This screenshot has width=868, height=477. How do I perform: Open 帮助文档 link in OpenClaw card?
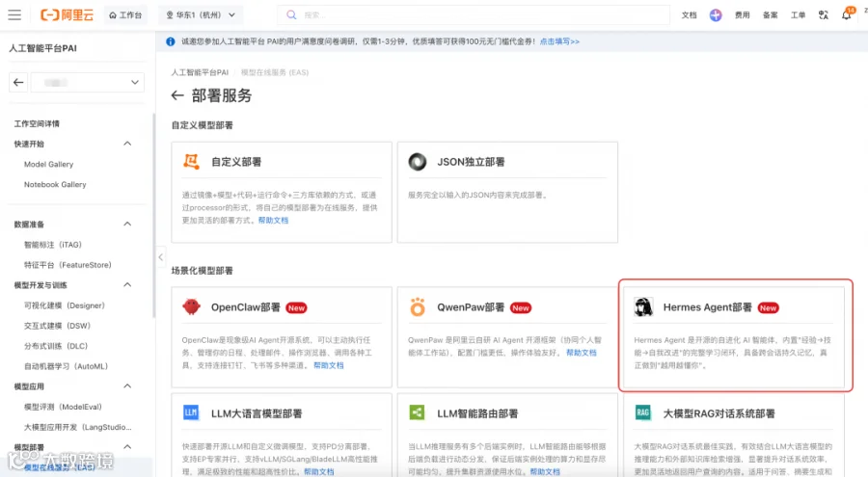[328, 366]
